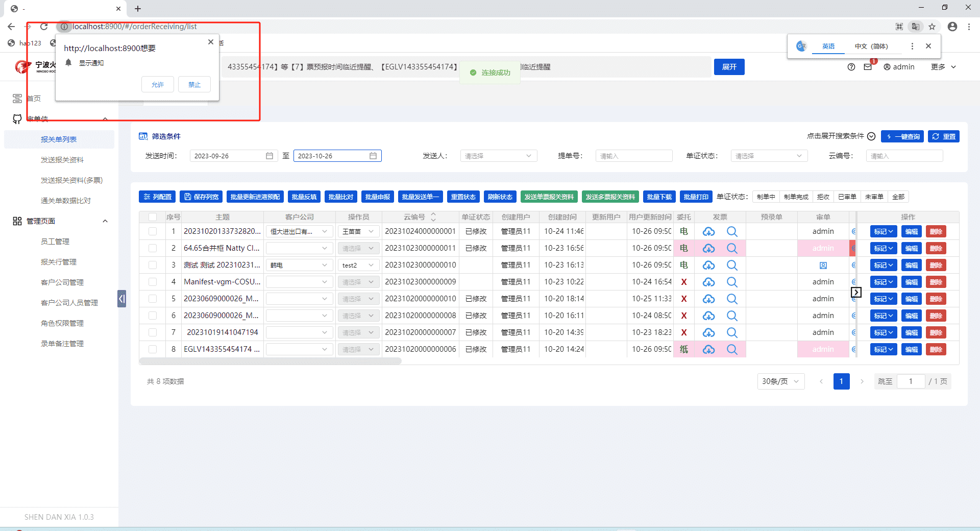Screen dimensions: 980x531
Task: Open the translate page icon in address bar
Action: pos(916,27)
